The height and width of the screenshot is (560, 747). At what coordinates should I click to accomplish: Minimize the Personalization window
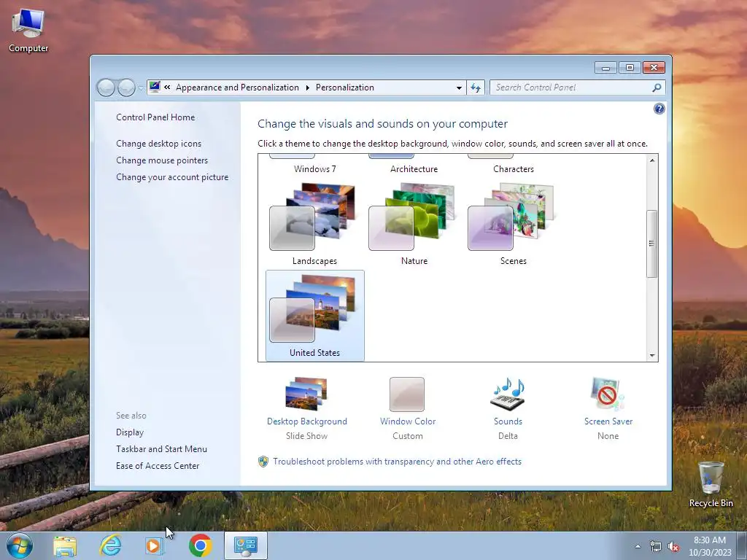click(605, 68)
